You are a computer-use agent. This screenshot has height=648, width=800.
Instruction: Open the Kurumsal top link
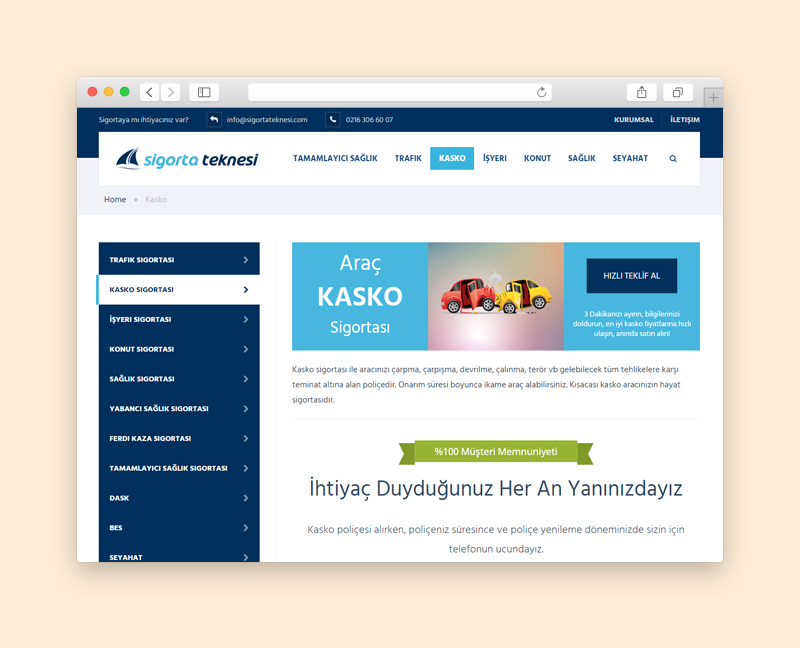tap(634, 120)
